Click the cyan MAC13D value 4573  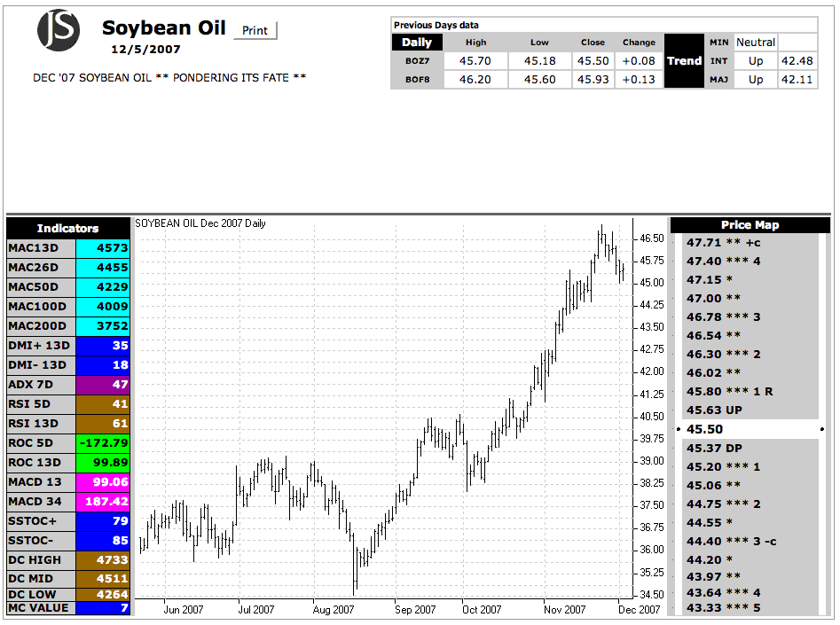click(x=104, y=248)
